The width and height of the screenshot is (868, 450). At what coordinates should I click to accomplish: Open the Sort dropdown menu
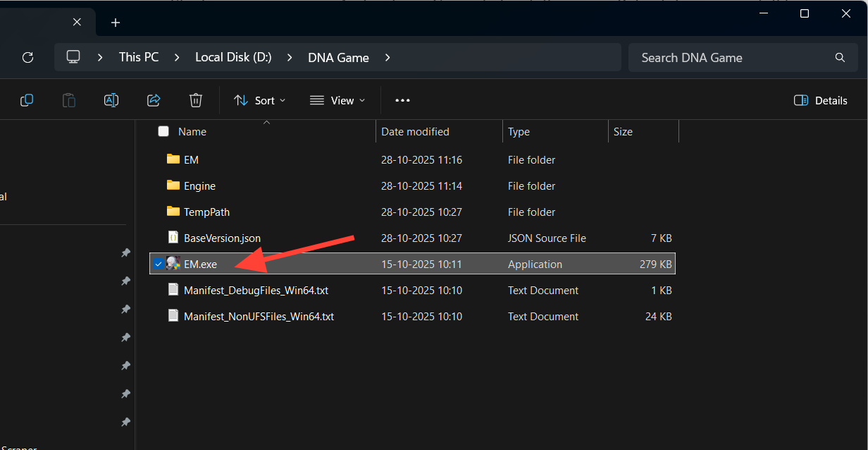point(260,100)
